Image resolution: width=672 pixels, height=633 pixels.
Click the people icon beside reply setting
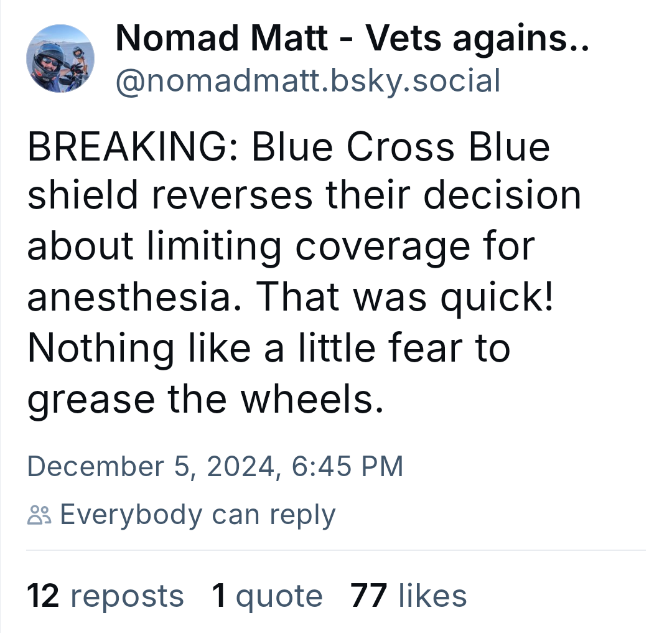pyautogui.click(x=39, y=515)
